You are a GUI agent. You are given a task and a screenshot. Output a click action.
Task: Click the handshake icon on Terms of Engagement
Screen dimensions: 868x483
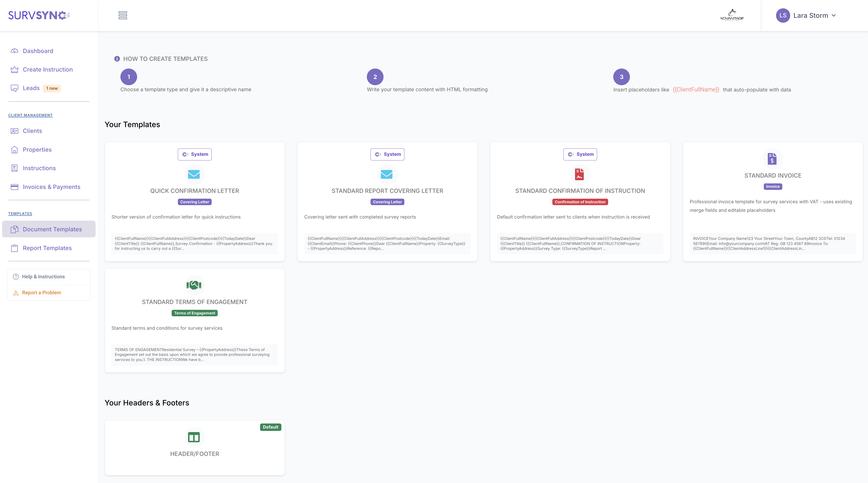[x=194, y=285]
